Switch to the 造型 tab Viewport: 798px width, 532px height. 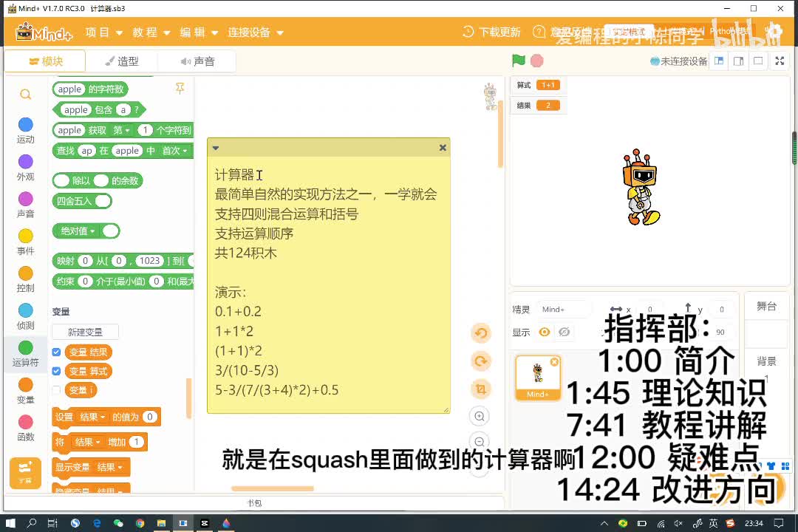[x=122, y=61]
